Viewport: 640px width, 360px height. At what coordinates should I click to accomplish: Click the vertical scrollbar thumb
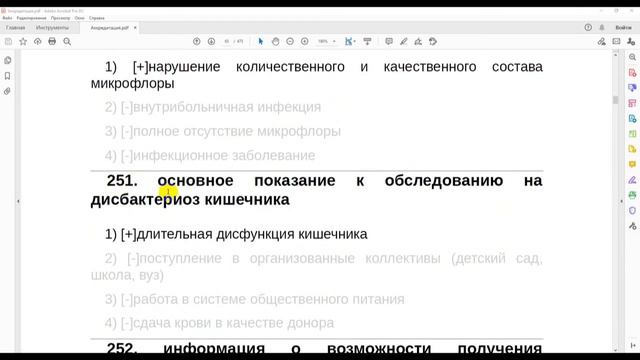[616, 100]
